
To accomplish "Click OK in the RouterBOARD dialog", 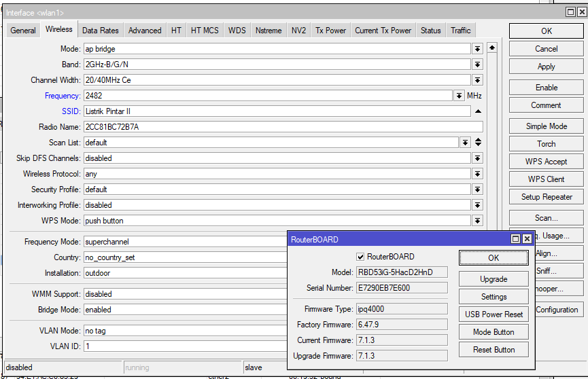I will [x=494, y=258].
